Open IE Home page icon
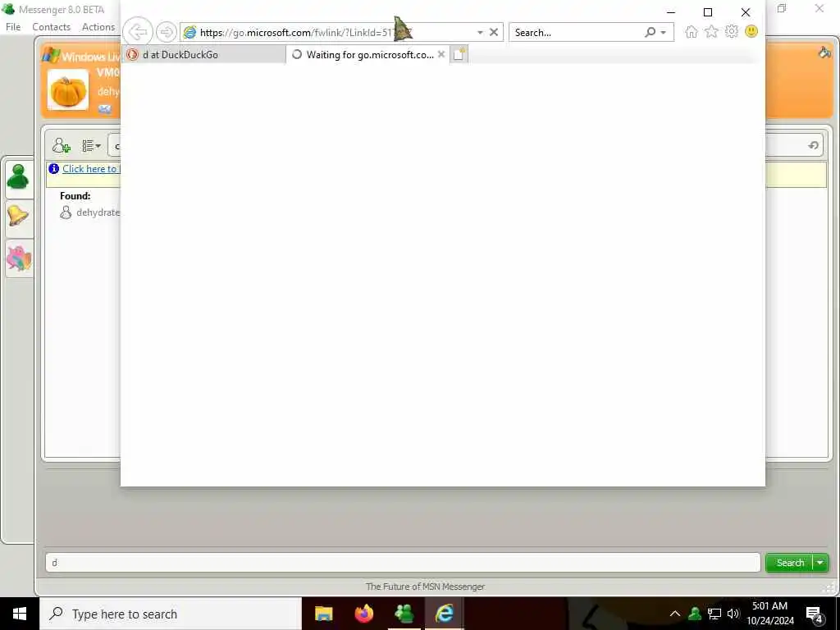 (x=691, y=32)
